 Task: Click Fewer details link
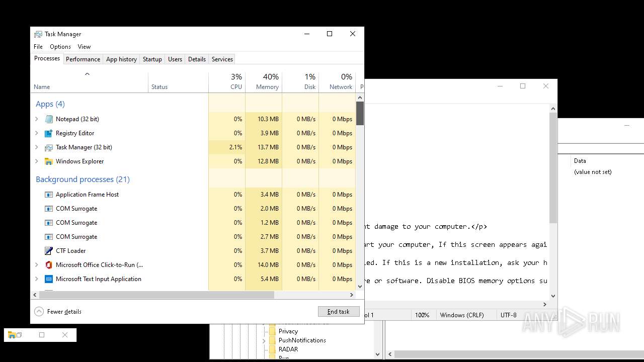pyautogui.click(x=64, y=312)
